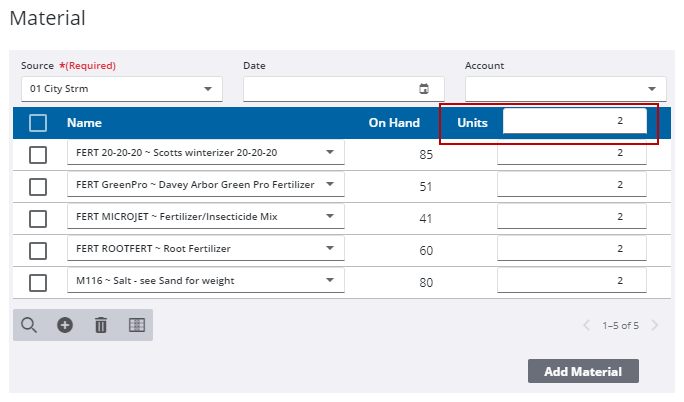Go to previous page arrow
Viewport: 684px width, 402px height.
click(587, 325)
